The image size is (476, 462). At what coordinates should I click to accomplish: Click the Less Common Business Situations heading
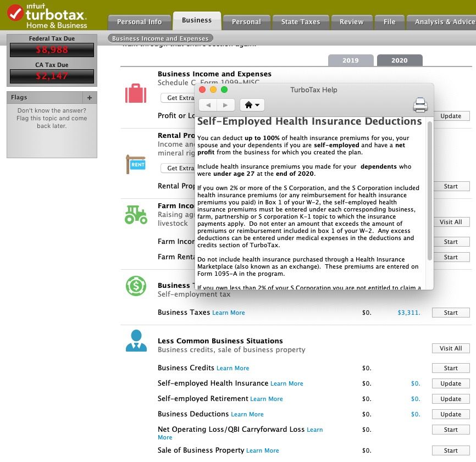tap(220, 341)
